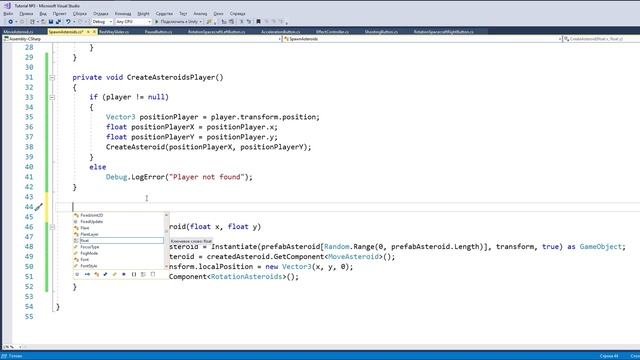Open the Средства menu
The image size is (640, 360).
pyautogui.click(x=164, y=13)
